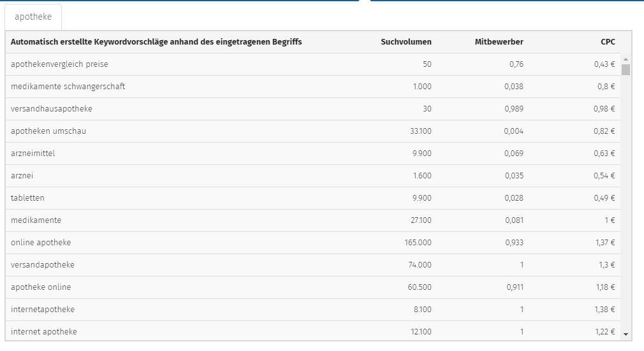Select the online apotheke keyword
The width and height of the screenshot is (644, 351).
coord(41,242)
